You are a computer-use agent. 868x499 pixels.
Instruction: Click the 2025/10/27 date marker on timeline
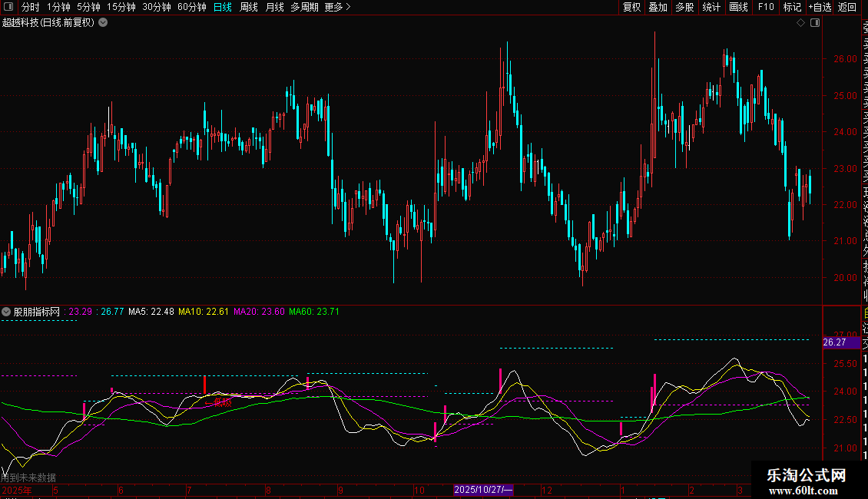point(483,490)
